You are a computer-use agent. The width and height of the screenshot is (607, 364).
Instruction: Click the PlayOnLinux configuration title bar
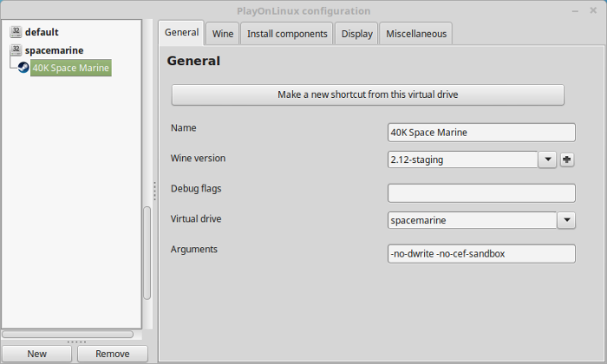pos(303,10)
